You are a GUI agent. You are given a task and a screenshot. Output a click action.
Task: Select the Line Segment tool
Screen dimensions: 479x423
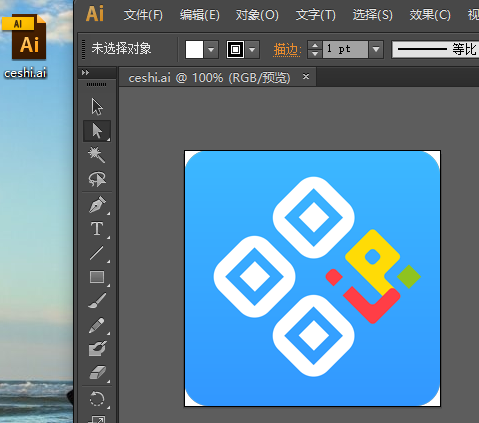(97, 253)
